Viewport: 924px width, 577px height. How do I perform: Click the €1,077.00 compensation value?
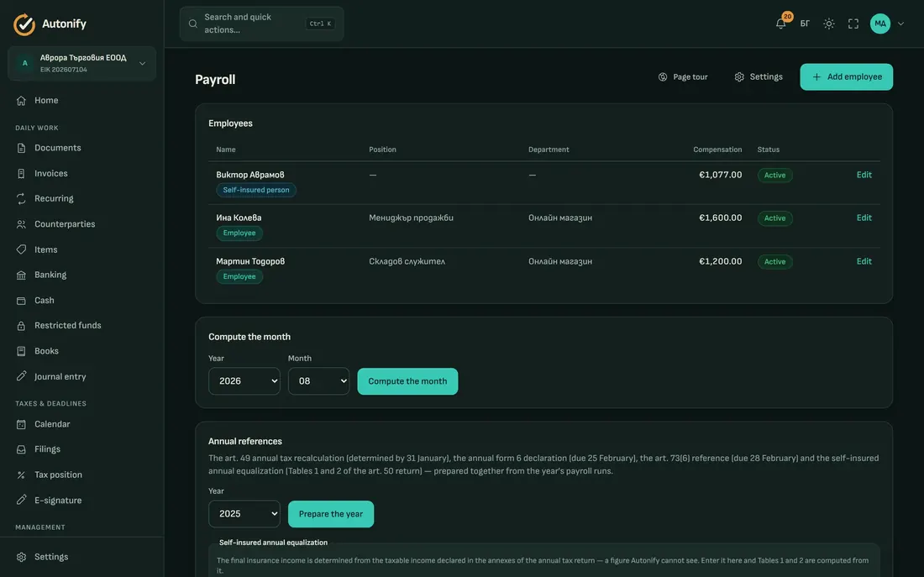tap(720, 175)
